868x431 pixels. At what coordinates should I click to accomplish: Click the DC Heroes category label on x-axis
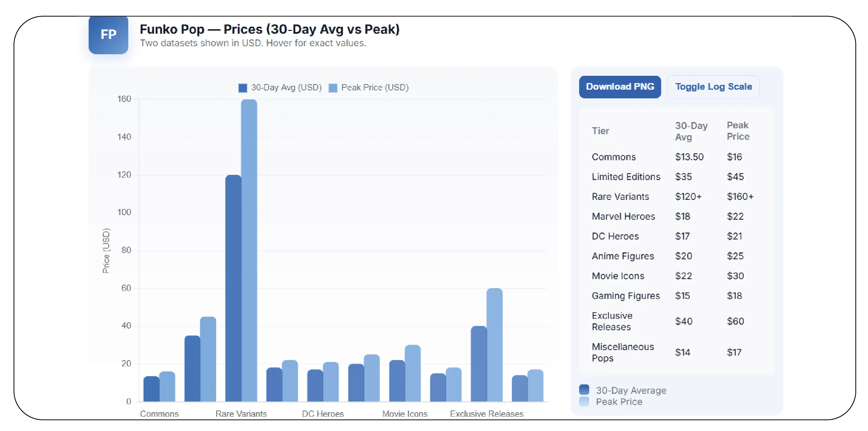[x=323, y=414]
